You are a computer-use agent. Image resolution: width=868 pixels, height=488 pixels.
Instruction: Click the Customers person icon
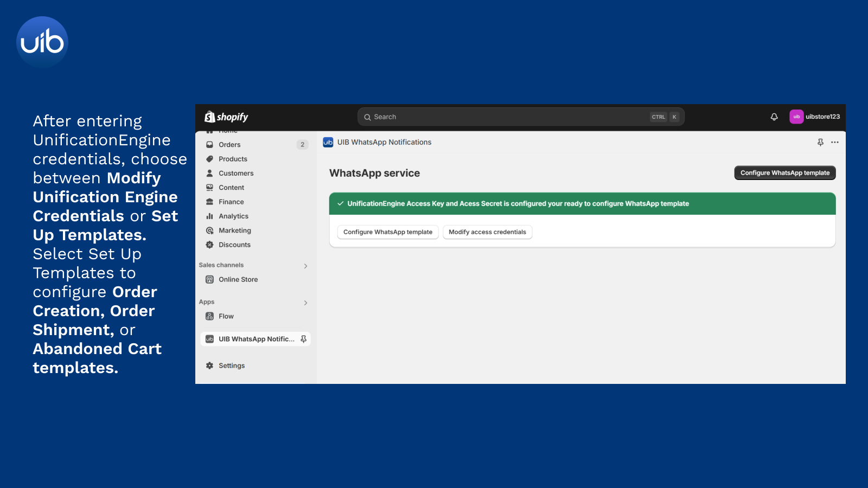[x=209, y=174]
